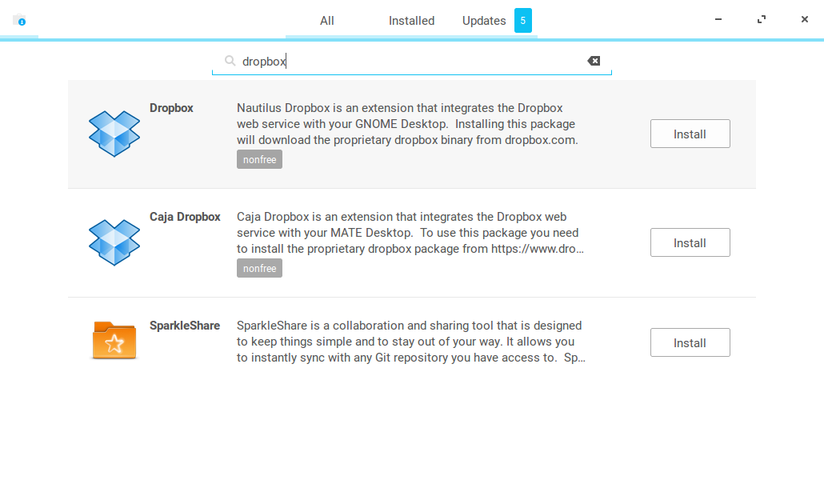824x504 pixels.
Task: Click the nonfree tag under Caja Dropbox
Action: pos(260,268)
